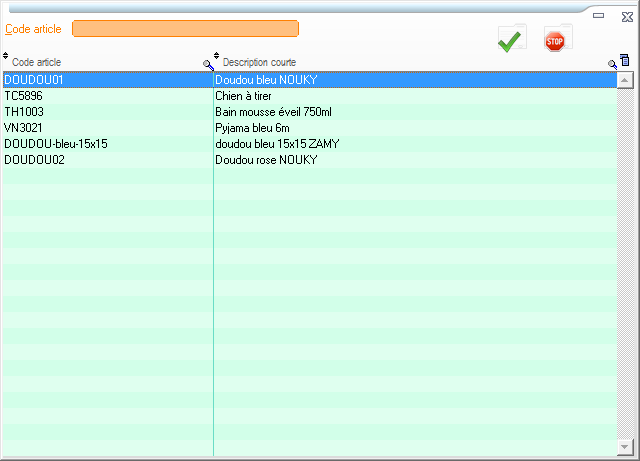Screen dimensions: 640x461
Task: Click the magnifier in Description courte header
Action: pyautogui.click(x=613, y=64)
